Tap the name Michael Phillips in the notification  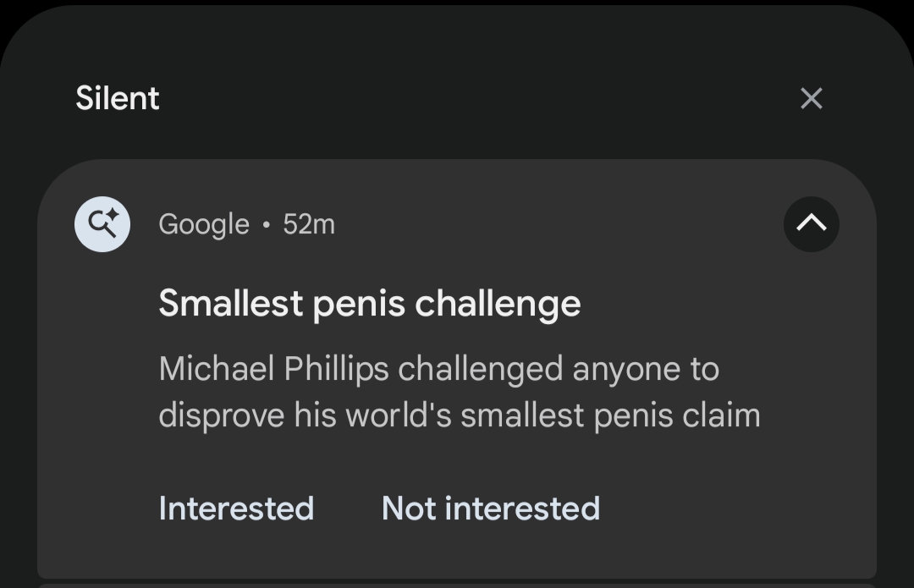pyautogui.click(x=273, y=370)
